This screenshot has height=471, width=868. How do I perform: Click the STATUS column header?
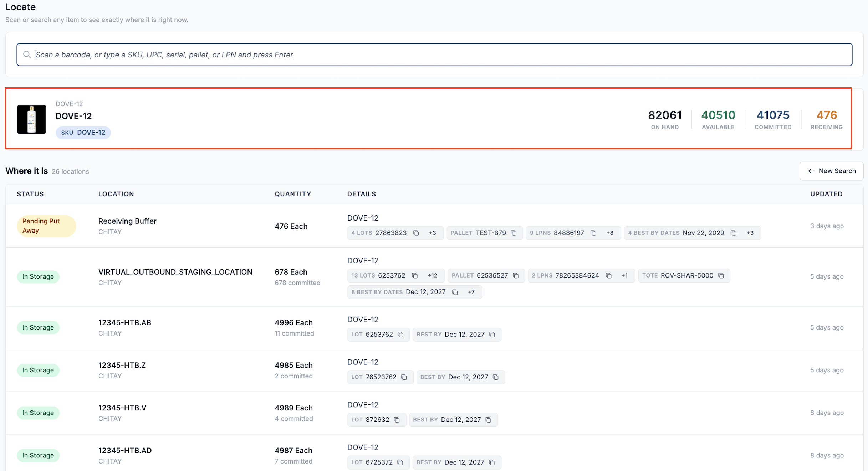tap(30, 194)
